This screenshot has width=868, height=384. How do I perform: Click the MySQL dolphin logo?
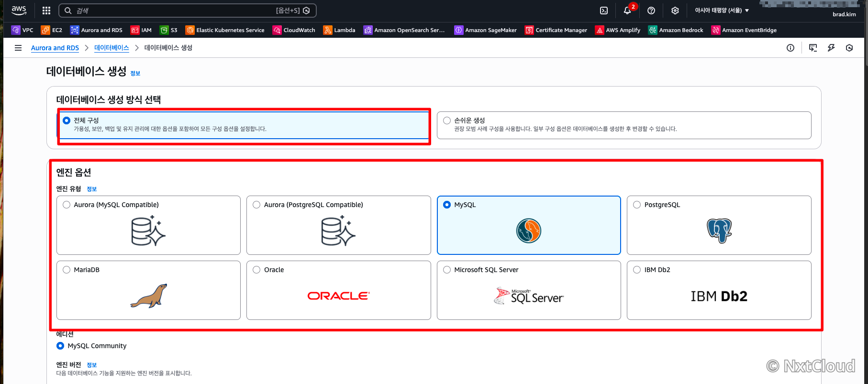[529, 230]
